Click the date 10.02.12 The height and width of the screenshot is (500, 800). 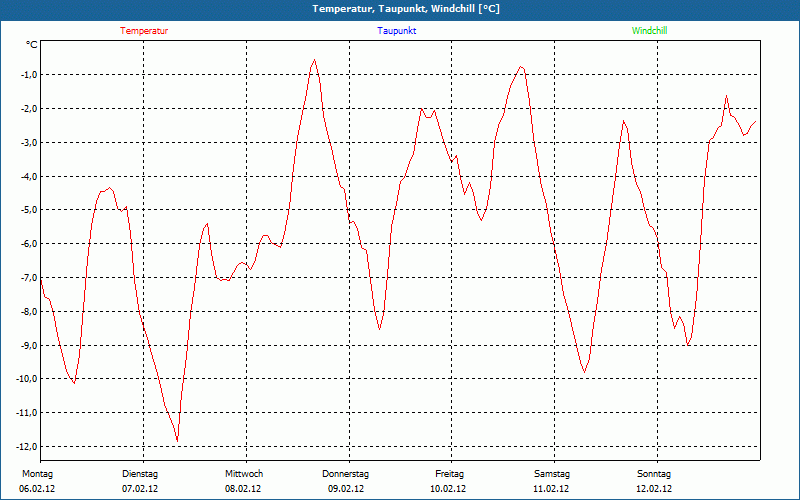coord(448,489)
